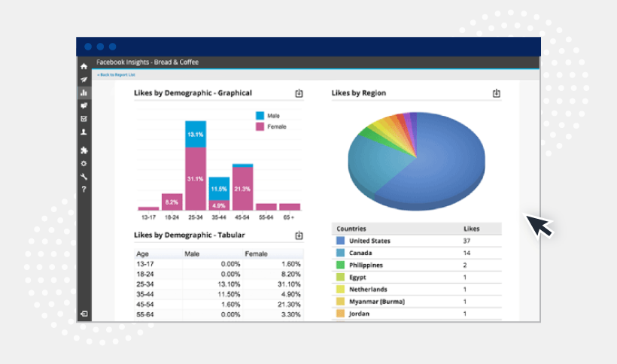Screen dimensions: 617x364
Task: Open the user profile sidebar icon
Action: [x=84, y=132]
